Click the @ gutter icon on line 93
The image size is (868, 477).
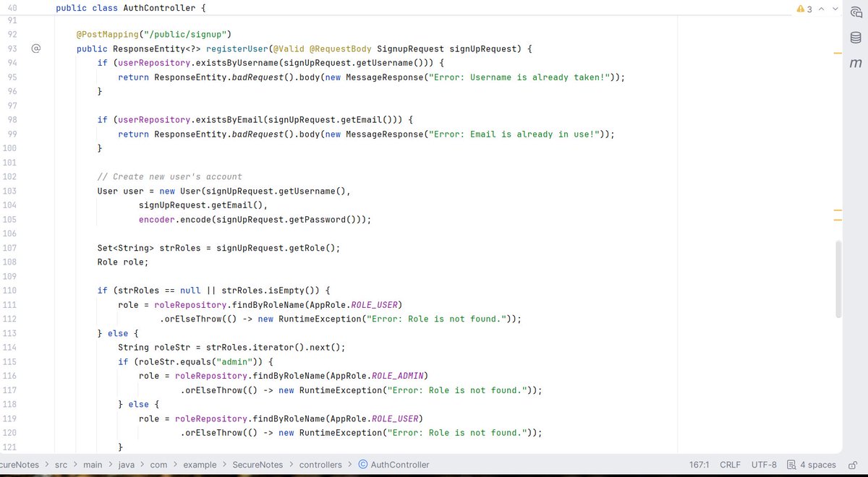[x=35, y=49]
